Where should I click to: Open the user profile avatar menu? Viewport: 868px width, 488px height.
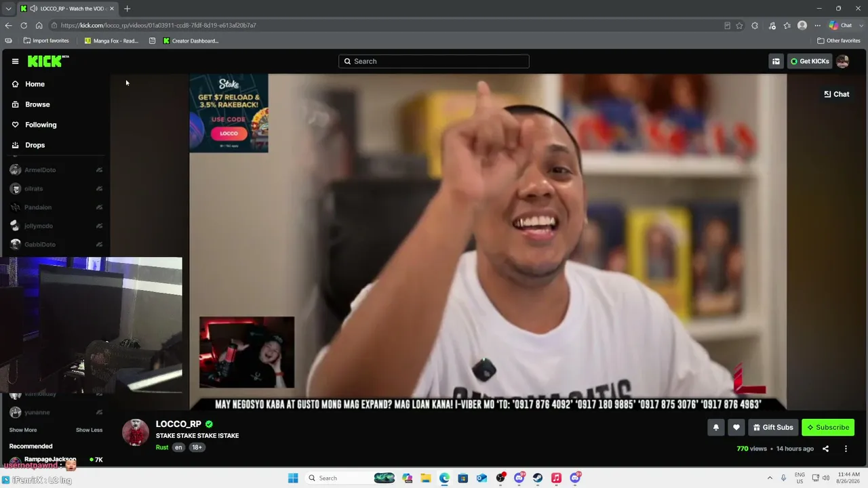click(843, 62)
